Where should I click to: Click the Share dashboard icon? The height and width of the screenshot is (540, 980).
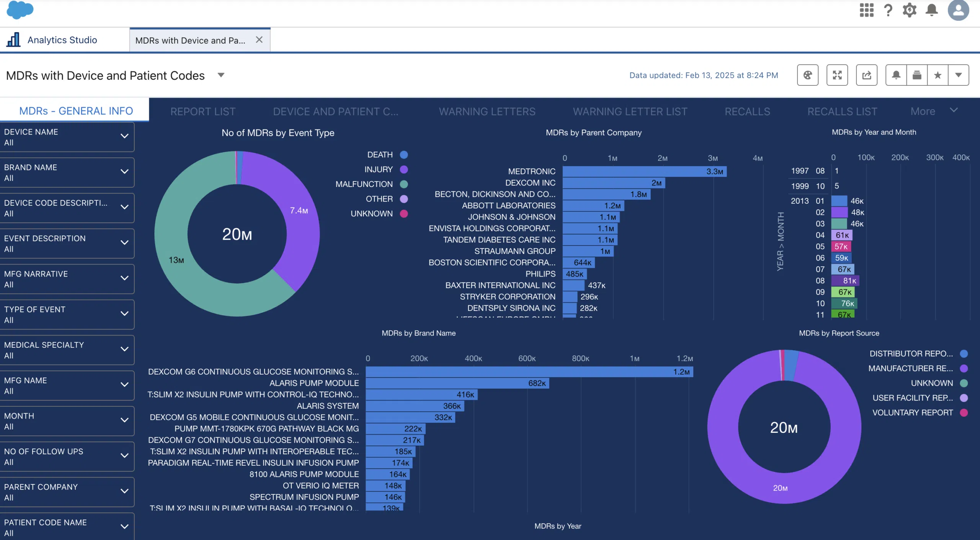coord(867,75)
